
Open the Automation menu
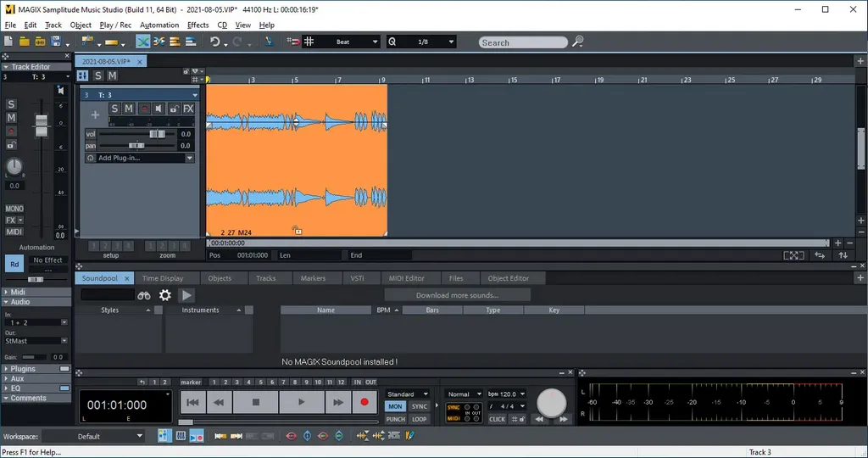pos(159,25)
